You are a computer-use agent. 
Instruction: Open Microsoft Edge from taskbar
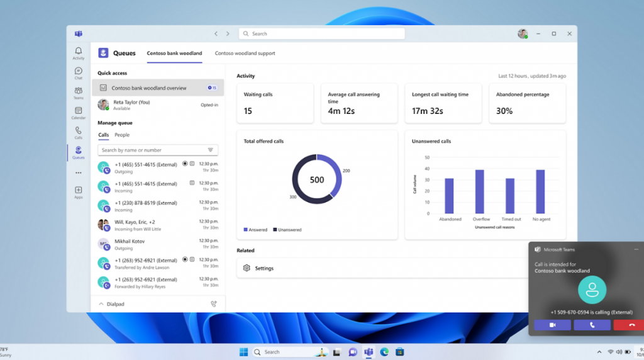point(384,352)
